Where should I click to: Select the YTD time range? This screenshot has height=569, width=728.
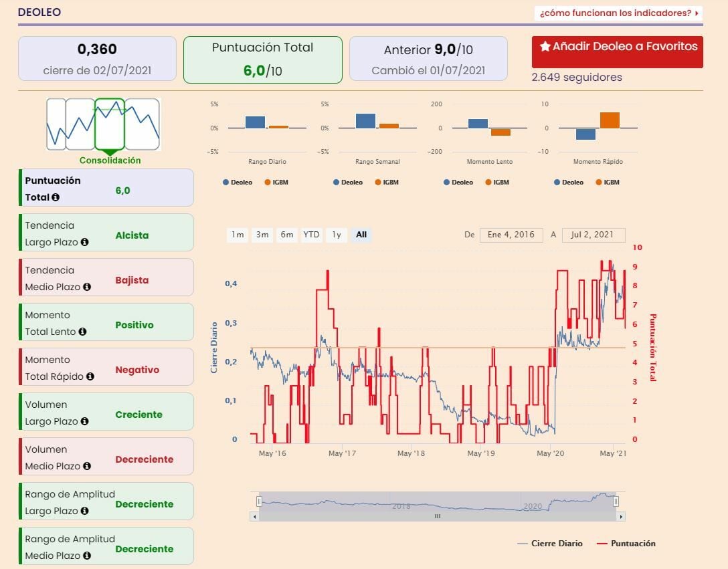[312, 235]
